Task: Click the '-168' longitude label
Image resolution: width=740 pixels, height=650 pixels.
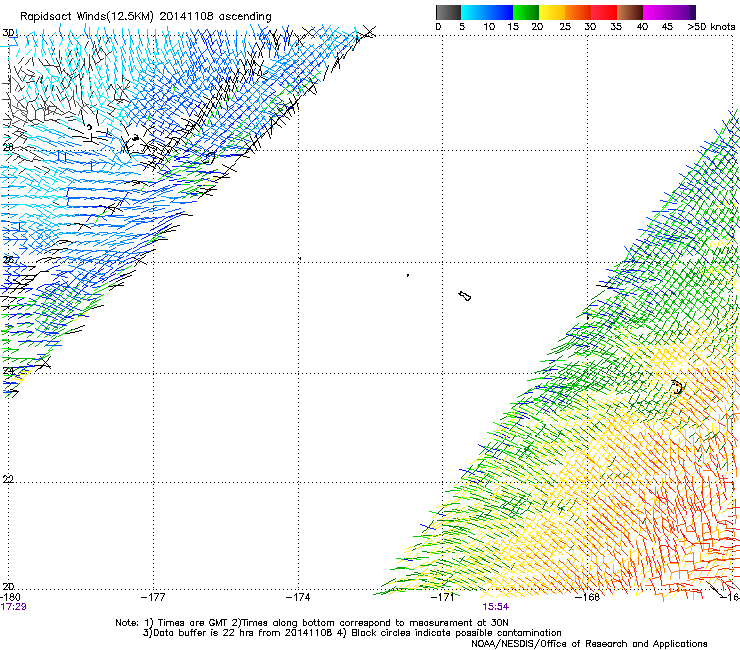Action: tap(588, 597)
